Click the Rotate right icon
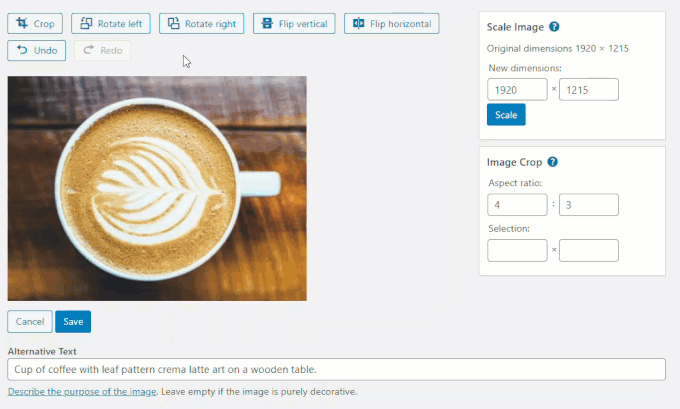This screenshot has width=680, height=409. tap(173, 23)
